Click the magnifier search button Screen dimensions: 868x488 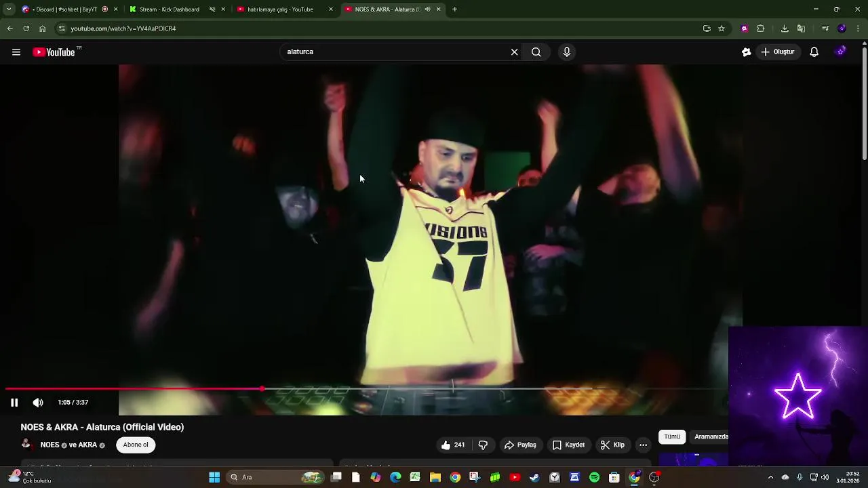pos(536,52)
